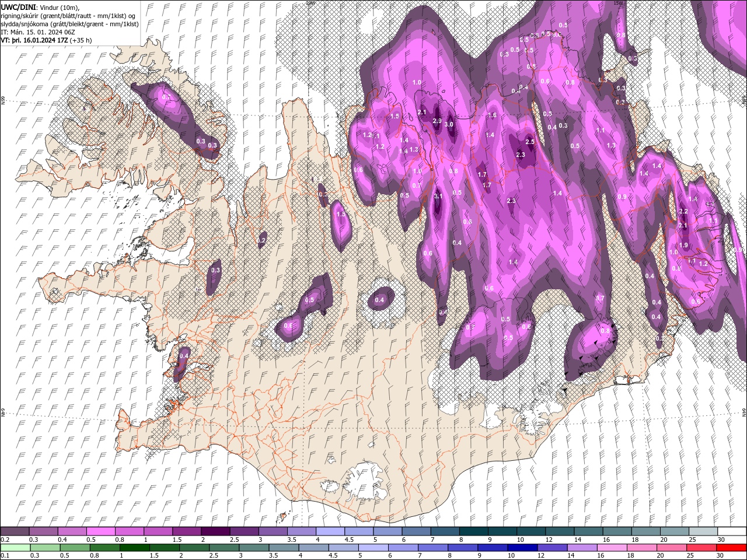Pick the 1.5 swatch on the purple snow scale

186,531
